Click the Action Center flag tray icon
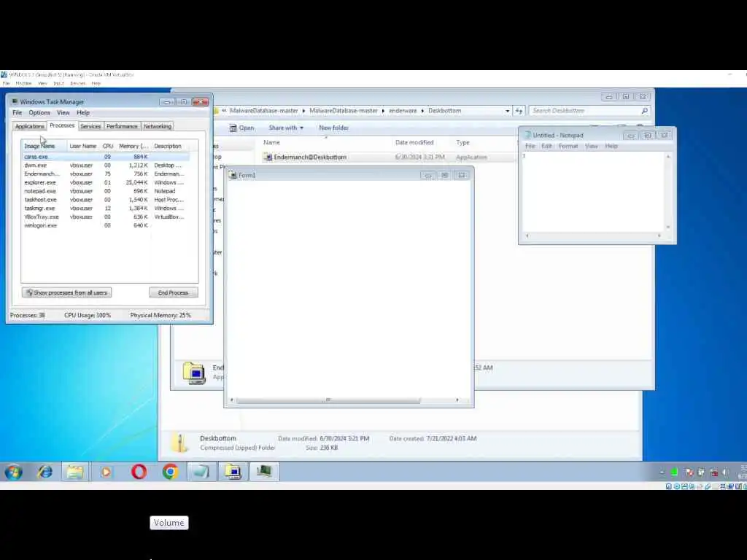747x560 pixels. click(689, 472)
